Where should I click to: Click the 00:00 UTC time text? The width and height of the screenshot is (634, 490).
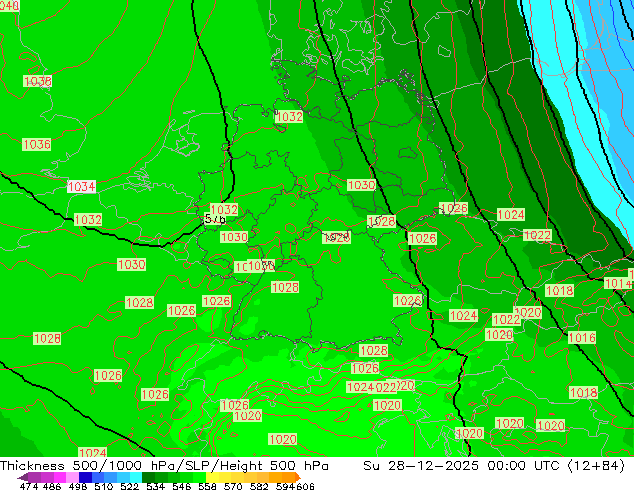tap(523, 466)
